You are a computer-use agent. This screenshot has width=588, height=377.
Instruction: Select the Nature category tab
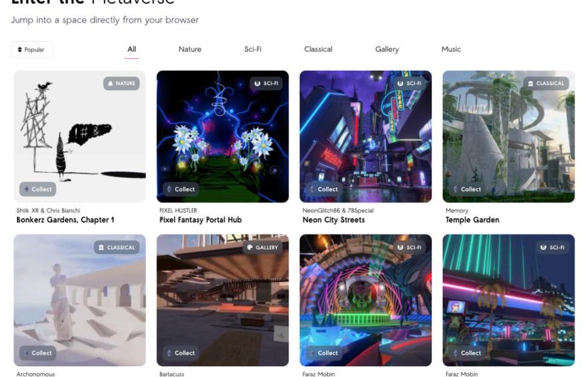pos(190,49)
